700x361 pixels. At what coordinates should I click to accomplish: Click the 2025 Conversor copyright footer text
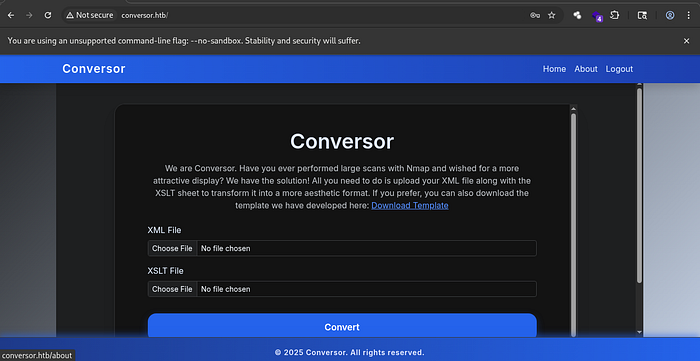(x=350, y=353)
